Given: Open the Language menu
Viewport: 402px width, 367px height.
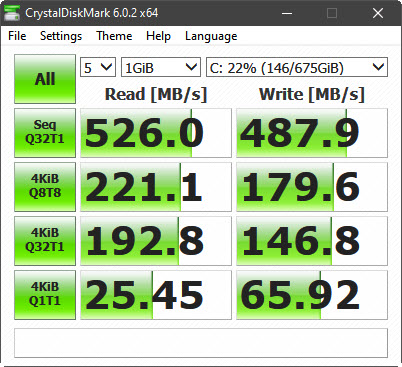Looking at the screenshot, I should [x=211, y=36].
